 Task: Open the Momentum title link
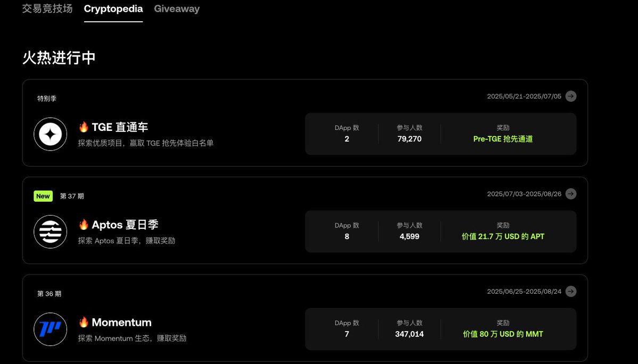(122, 322)
